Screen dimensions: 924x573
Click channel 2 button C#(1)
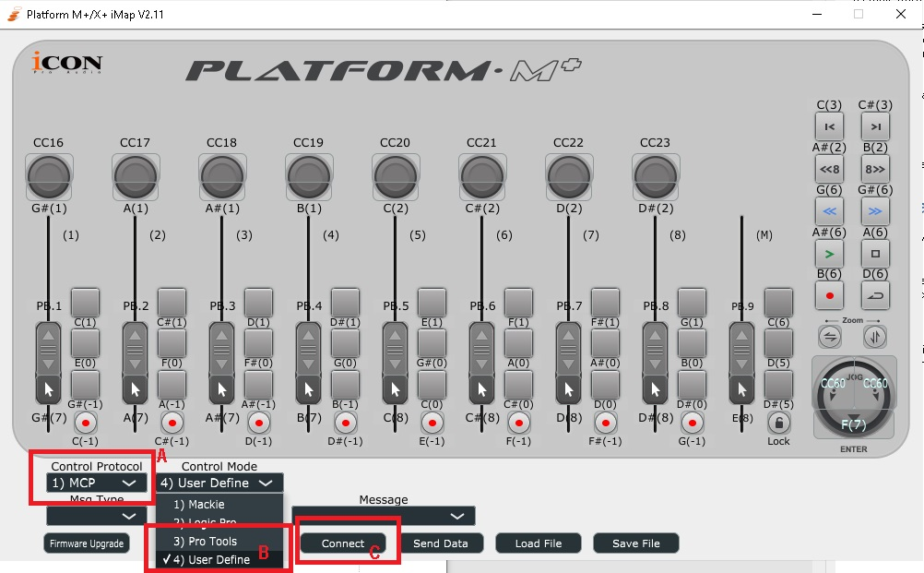pos(172,303)
